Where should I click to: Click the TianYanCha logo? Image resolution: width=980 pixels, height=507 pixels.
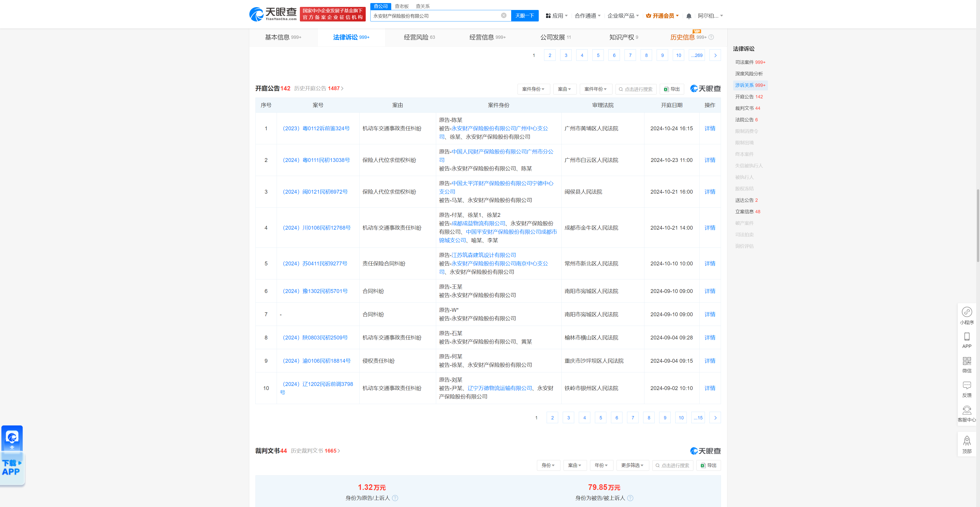click(x=273, y=15)
